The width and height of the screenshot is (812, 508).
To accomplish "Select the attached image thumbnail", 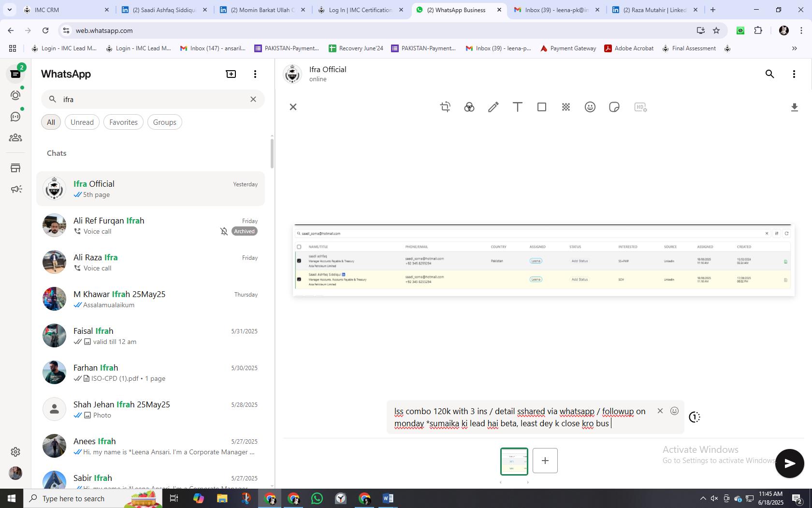I will (514, 462).
